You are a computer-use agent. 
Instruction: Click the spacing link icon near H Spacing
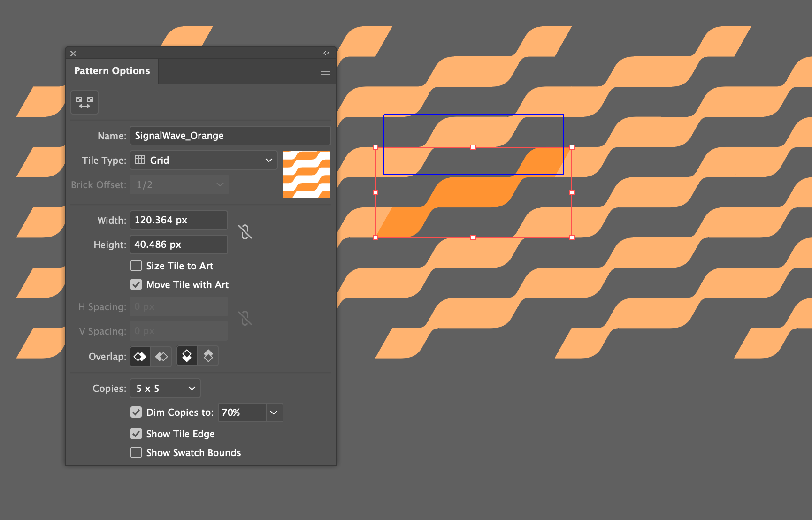tap(245, 318)
